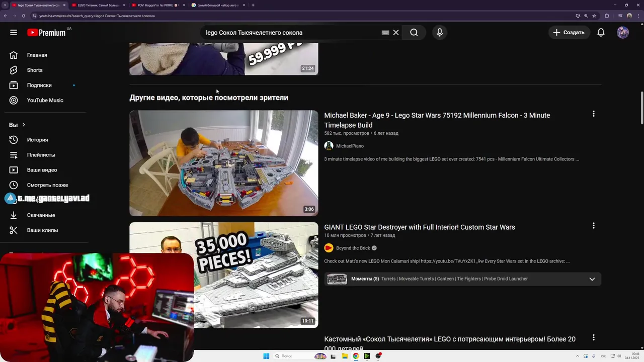Open the Chrome three-dot menu
Viewport: 644px width, 362px height.
pyautogui.click(x=638, y=16)
